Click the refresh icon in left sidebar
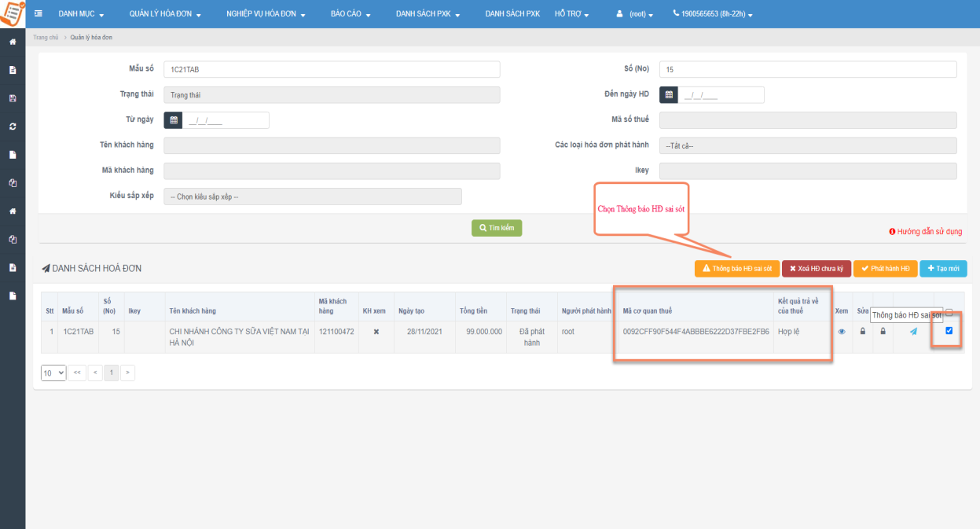 [13, 127]
